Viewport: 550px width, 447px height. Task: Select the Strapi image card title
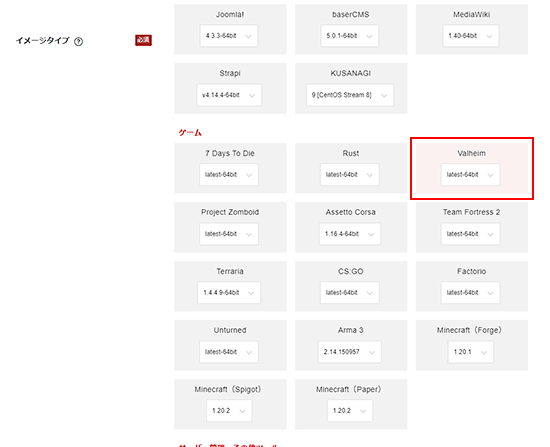coord(230,73)
